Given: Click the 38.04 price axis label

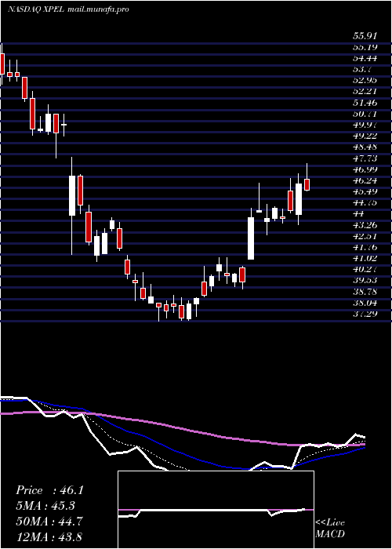Looking at the screenshot, I should [365, 304].
